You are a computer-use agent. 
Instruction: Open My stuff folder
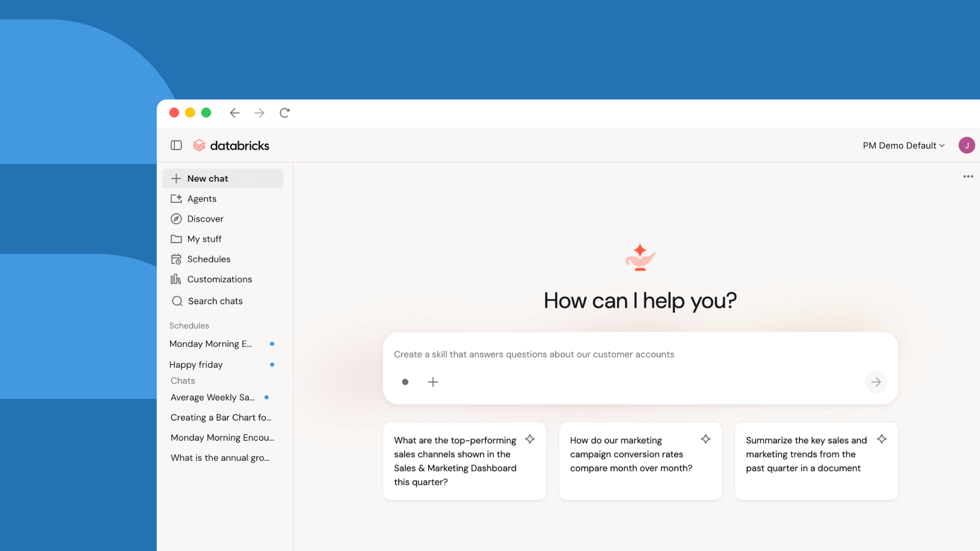pos(223,239)
